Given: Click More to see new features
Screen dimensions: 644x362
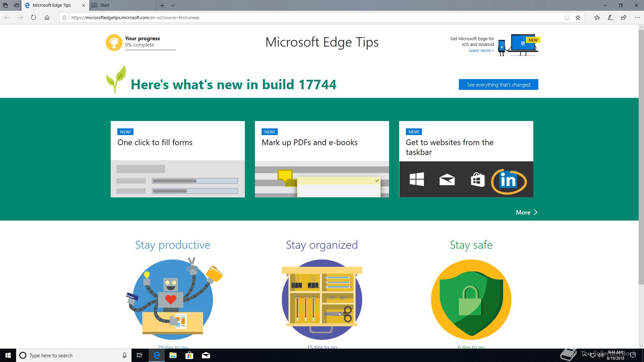Looking at the screenshot, I should pos(527,212).
